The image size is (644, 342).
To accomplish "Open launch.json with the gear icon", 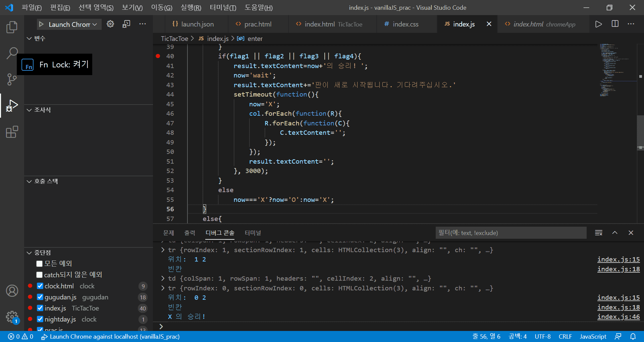I will 110,24.
